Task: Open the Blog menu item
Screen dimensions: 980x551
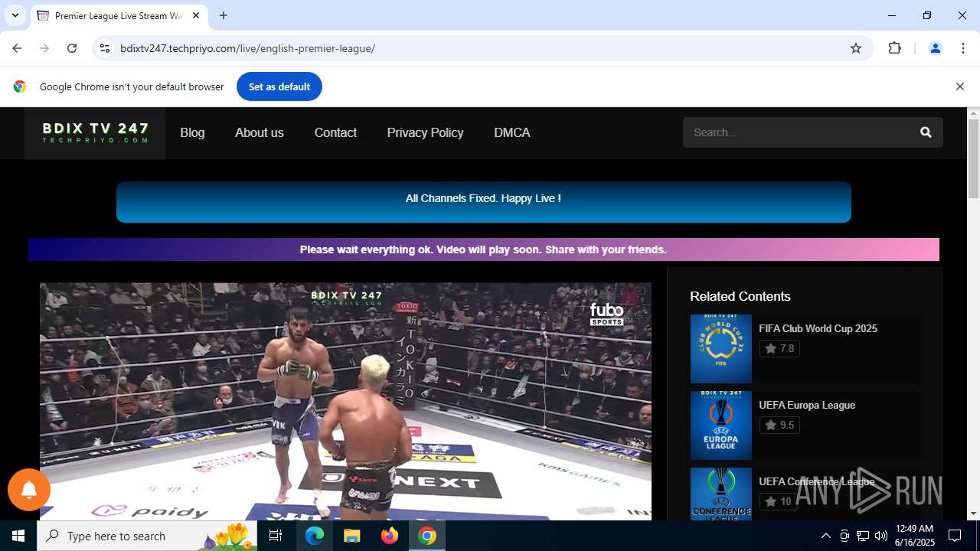Action: [192, 132]
